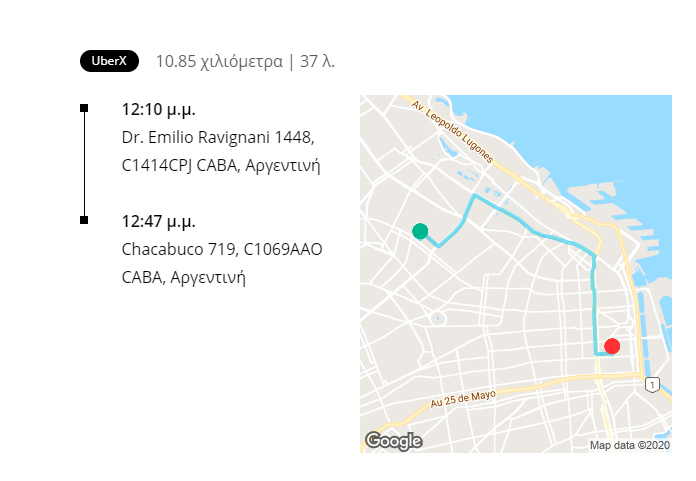Image resolution: width=696 pixels, height=481 pixels.
Task: Click the Route 1 highway shield icon
Action: click(652, 384)
